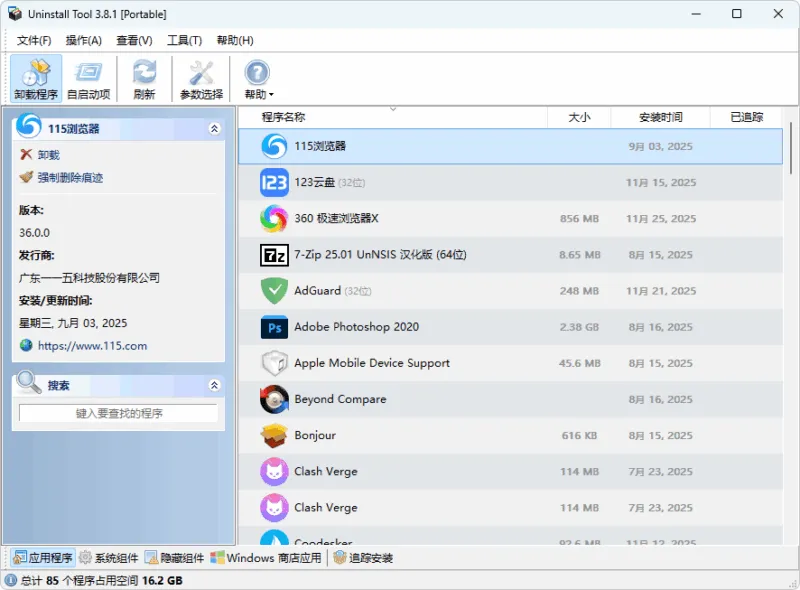Click the magnifier icon in the 搜索 panel
Image resolution: width=800 pixels, height=590 pixels.
28,382
